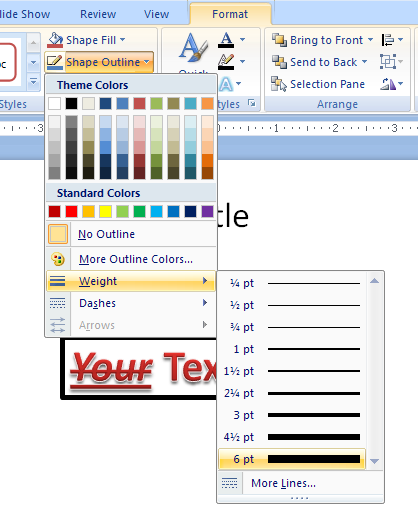Pick black theme color swatch

[x=71, y=103]
